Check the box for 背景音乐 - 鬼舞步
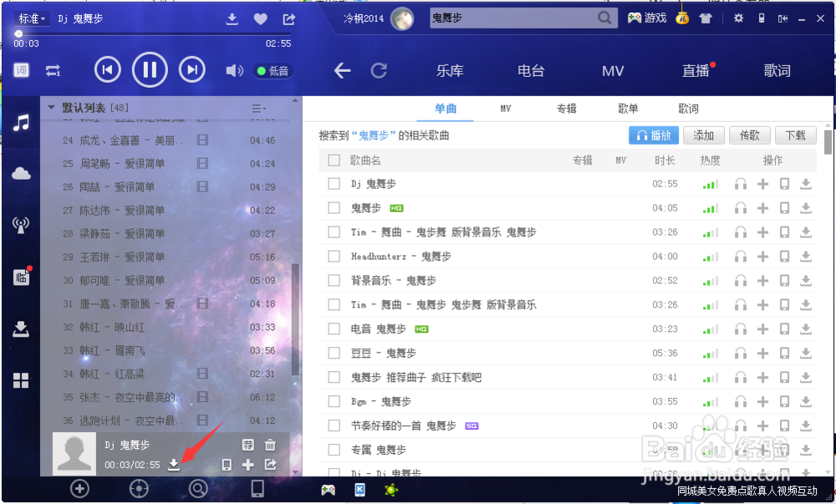Screen dimensions: 836x504 334,280
